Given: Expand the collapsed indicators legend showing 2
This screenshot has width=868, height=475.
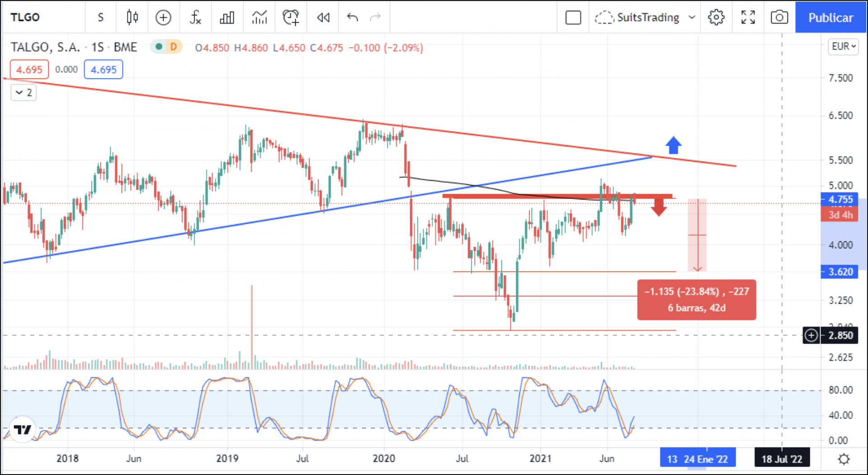Looking at the screenshot, I should click(x=24, y=93).
